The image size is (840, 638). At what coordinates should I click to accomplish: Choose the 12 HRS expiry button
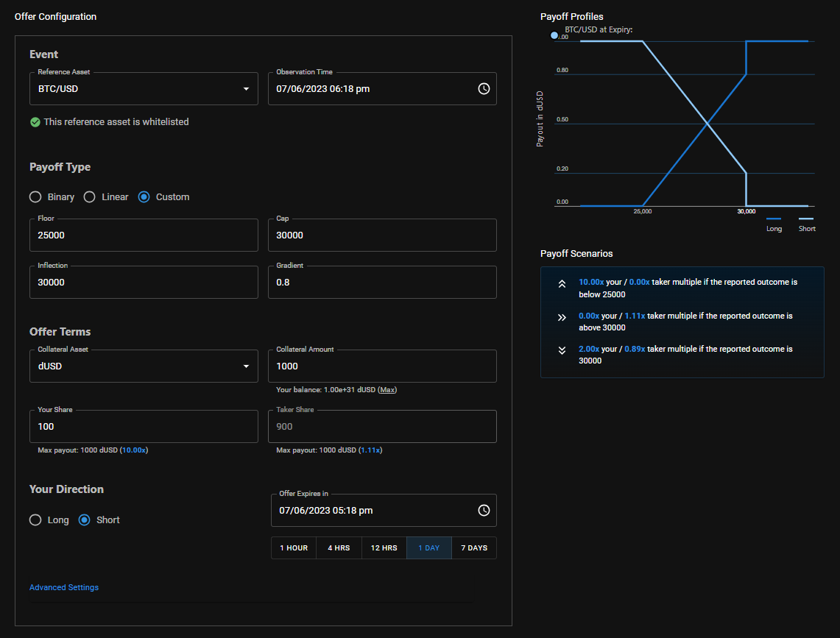coord(384,548)
